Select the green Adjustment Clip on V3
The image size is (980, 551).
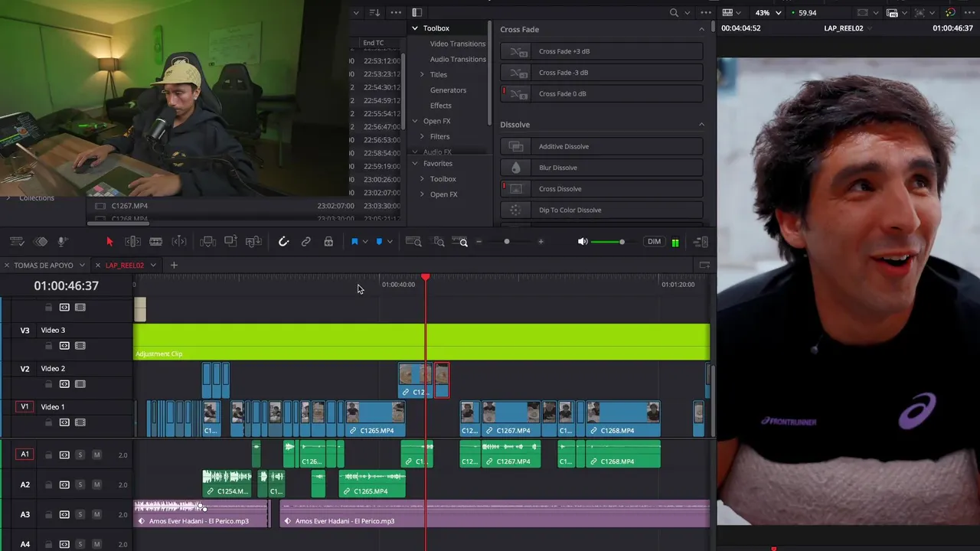[x=422, y=341]
